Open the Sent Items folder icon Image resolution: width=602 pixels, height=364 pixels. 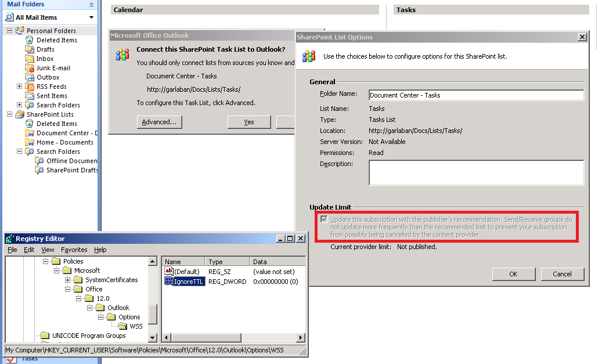30,96
